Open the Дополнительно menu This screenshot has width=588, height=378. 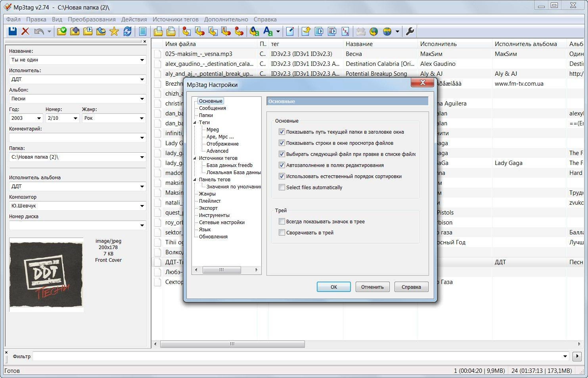[226, 19]
